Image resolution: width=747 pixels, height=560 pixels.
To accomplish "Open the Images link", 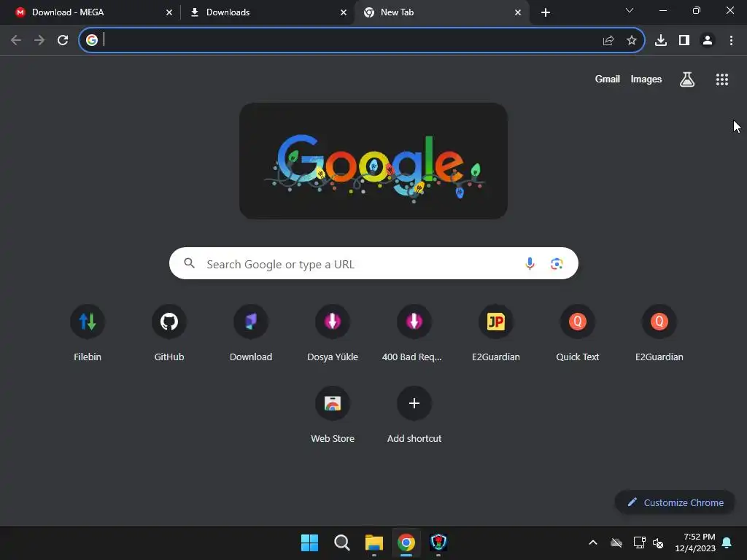I will point(646,79).
